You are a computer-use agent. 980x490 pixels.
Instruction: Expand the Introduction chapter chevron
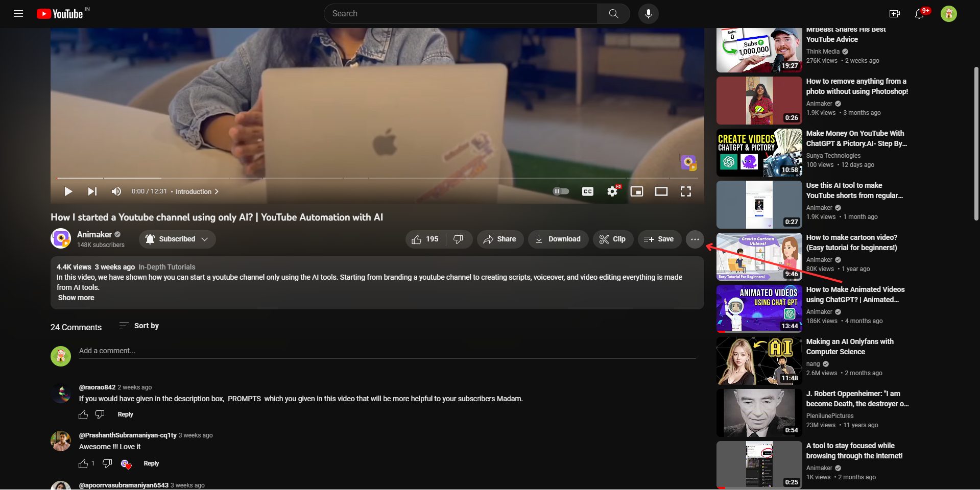(x=217, y=191)
